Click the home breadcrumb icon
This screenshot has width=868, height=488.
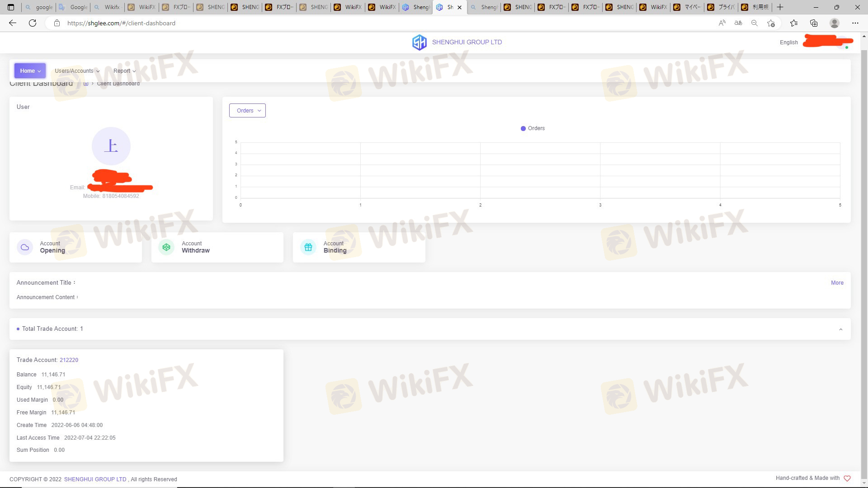tap(86, 84)
